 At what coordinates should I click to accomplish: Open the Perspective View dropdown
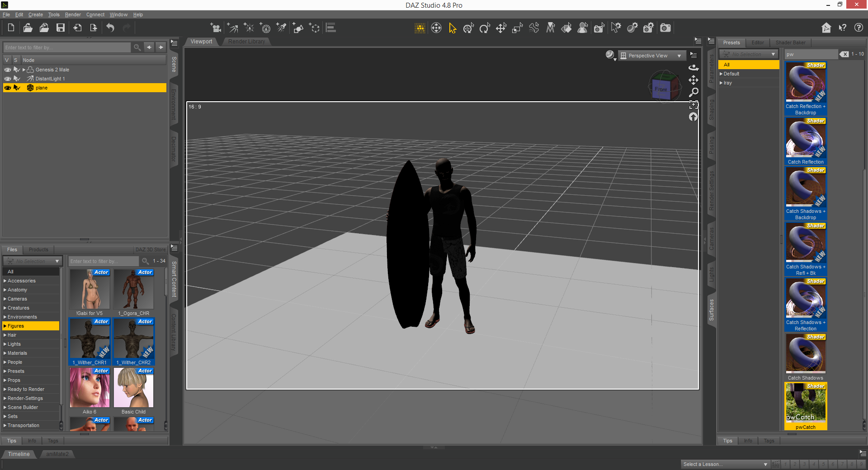[x=651, y=56]
